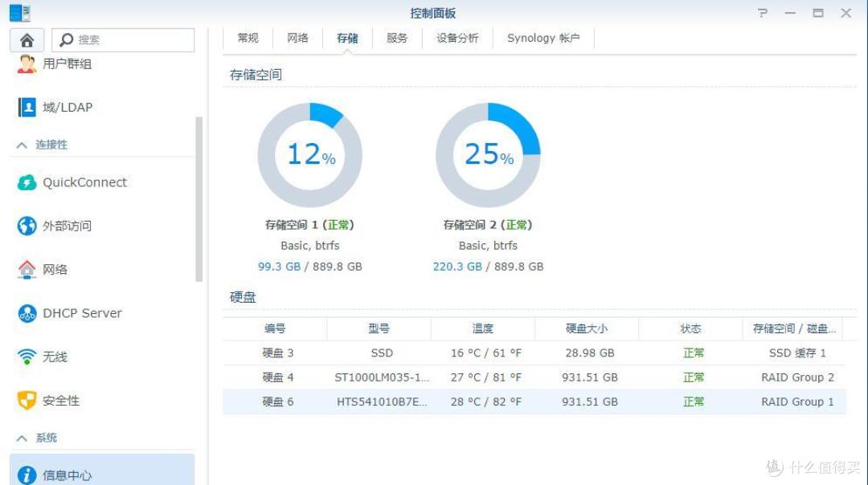Click the 28 °C / 82 °F temperature cell
This screenshot has width=868, height=485.
click(486, 401)
